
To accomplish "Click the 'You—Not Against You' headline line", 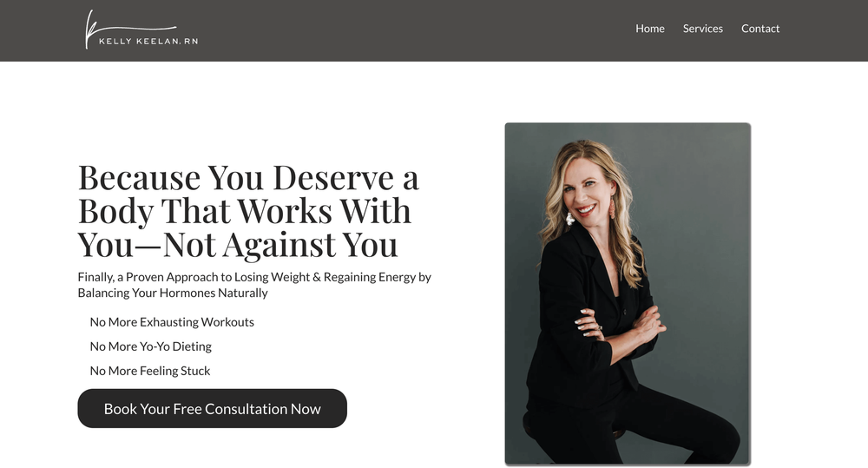I will click(x=238, y=244).
